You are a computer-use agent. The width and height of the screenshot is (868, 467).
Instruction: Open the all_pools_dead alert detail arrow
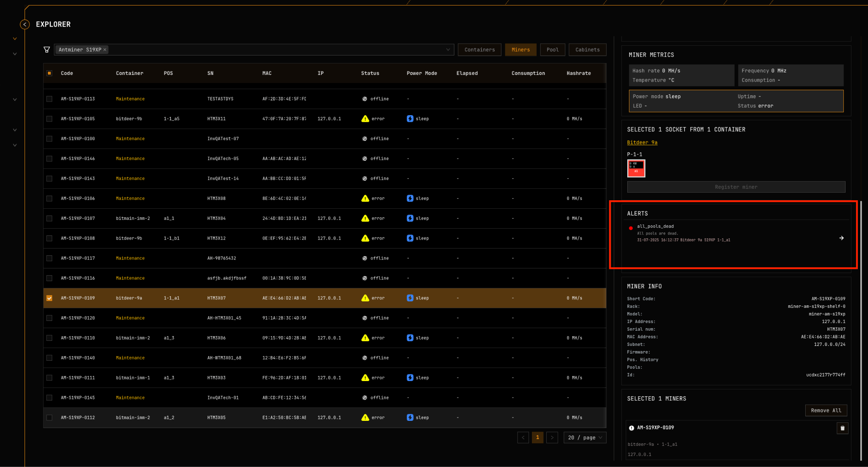tap(841, 238)
